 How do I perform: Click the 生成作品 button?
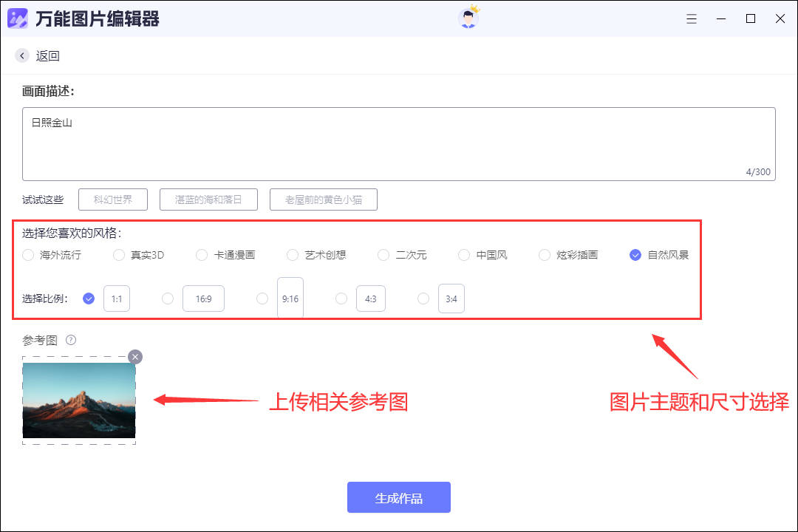pyautogui.click(x=399, y=497)
